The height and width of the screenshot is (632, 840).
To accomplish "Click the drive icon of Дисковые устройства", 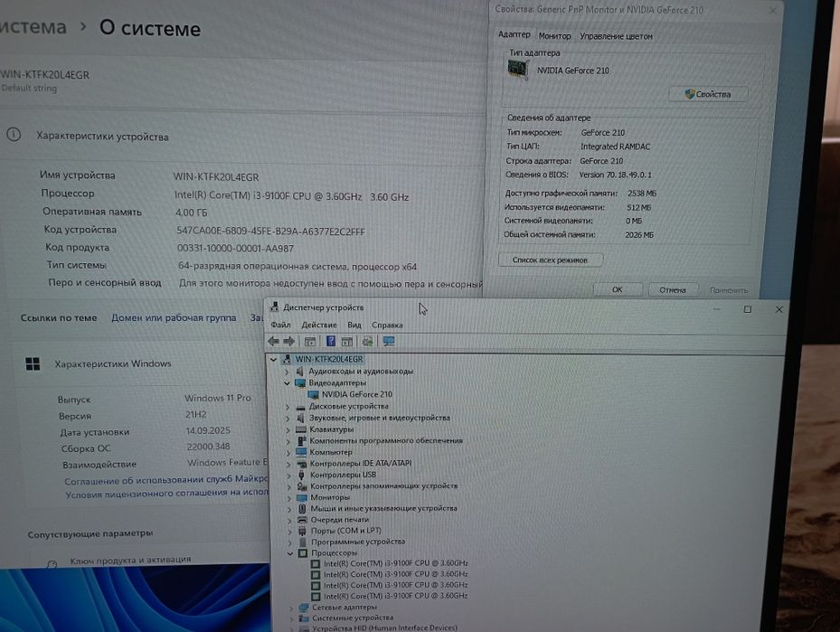I will click(300, 407).
